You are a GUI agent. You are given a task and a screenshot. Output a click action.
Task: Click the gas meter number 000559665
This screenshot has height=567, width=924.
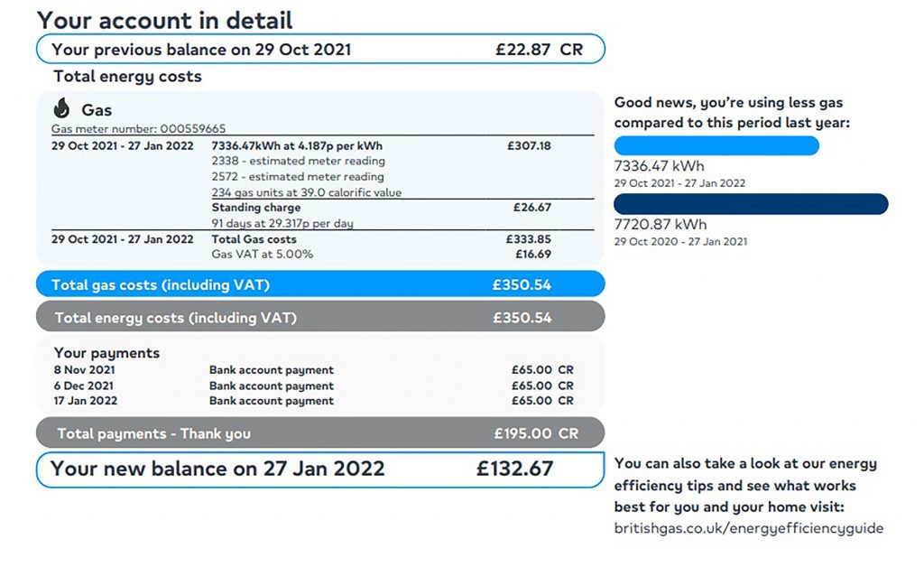pyautogui.click(x=139, y=129)
